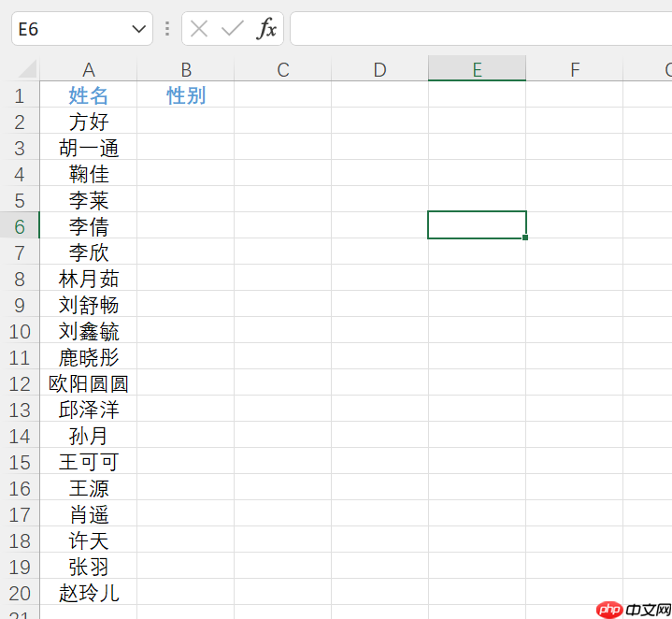Select row 6 header
Screen dimensions: 672x619
tap(20, 226)
